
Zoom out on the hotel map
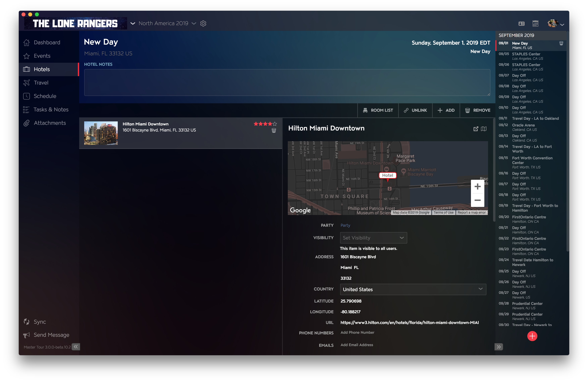point(477,200)
